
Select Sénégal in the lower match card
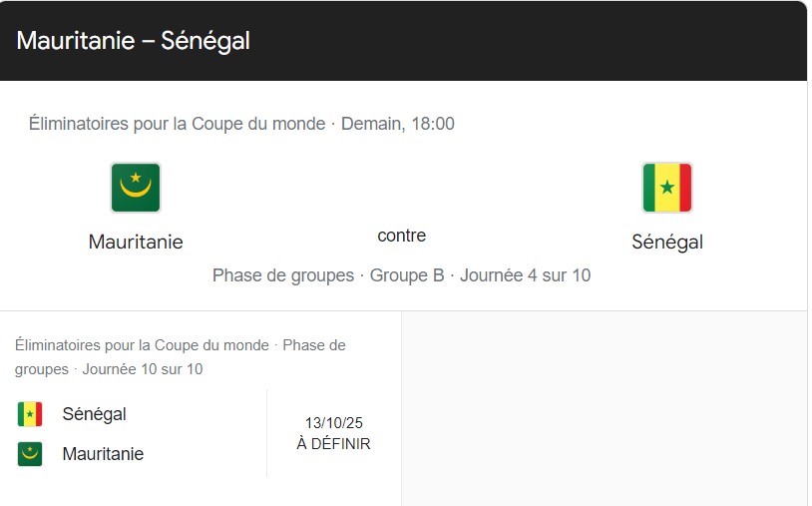[x=95, y=414]
